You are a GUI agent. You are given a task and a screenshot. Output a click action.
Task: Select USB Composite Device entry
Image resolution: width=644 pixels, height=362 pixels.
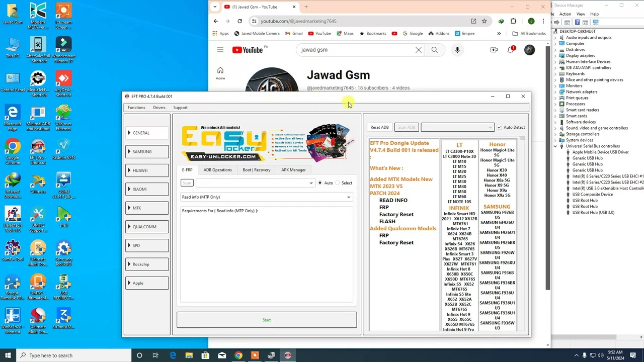(592, 195)
